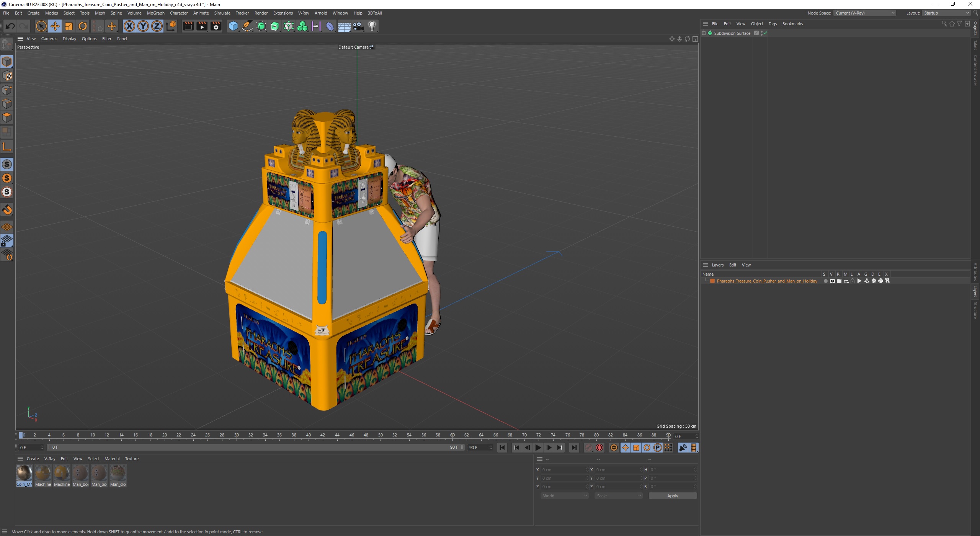Click the coordinate system icon
The height and width of the screenshot is (536, 980).
(171, 26)
